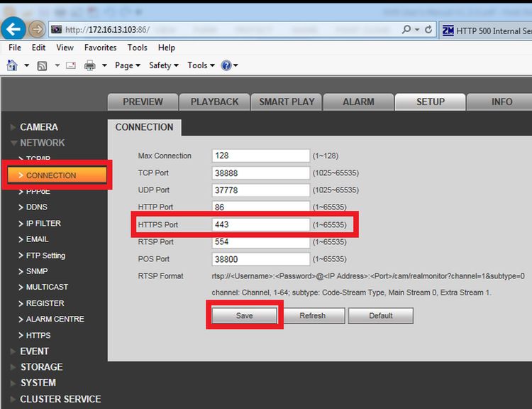
Task: Click the search magnifier in address bar
Action: pyautogui.click(x=406, y=30)
